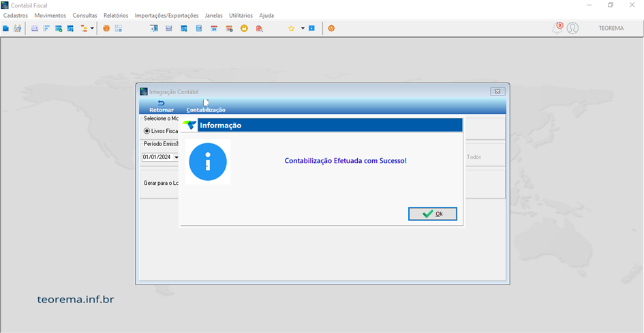Screen dimensions: 644x333
Task: Click the four-squares grid icon
Action: [x=119, y=29]
